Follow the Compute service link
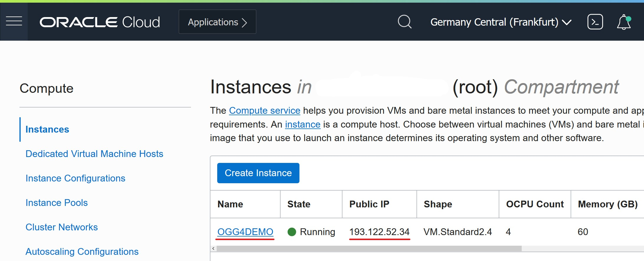Viewport: 644px width, 261px height. 264,110
